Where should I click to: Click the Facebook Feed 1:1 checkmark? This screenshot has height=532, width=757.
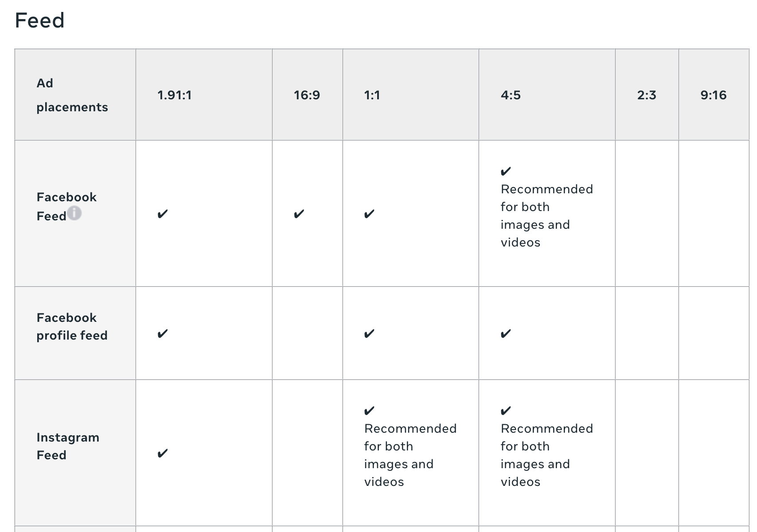click(x=369, y=214)
